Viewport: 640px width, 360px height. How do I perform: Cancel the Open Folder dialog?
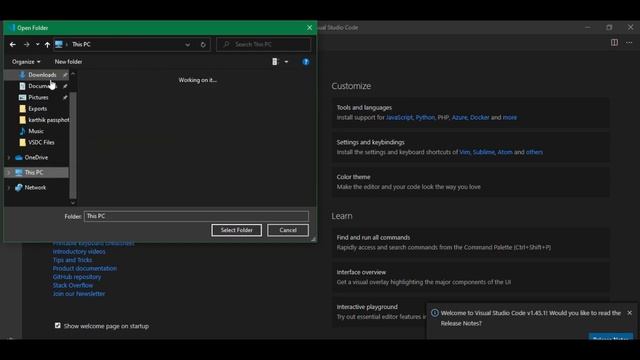point(288,230)
